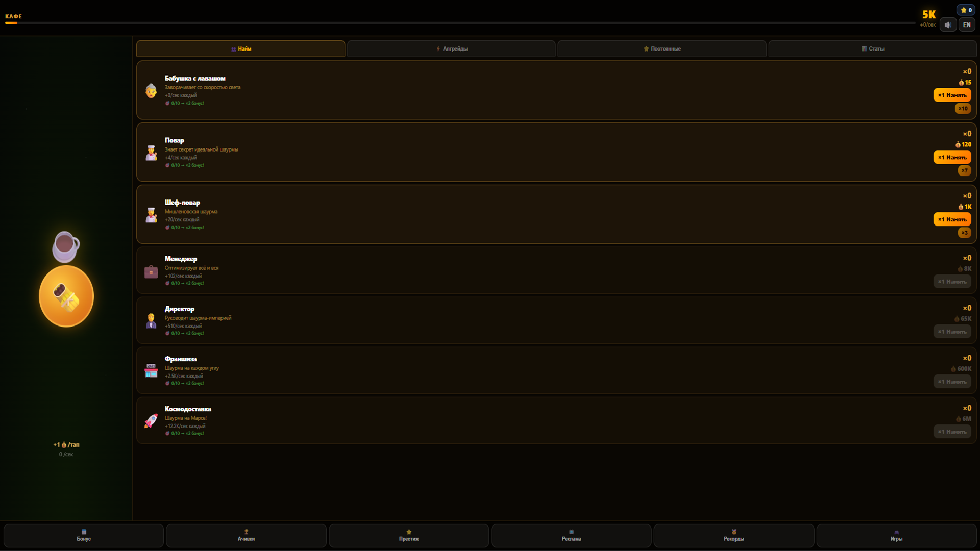Click the 600K price on Франшиза
The image size is (980, 551).
tap(961, 369)
